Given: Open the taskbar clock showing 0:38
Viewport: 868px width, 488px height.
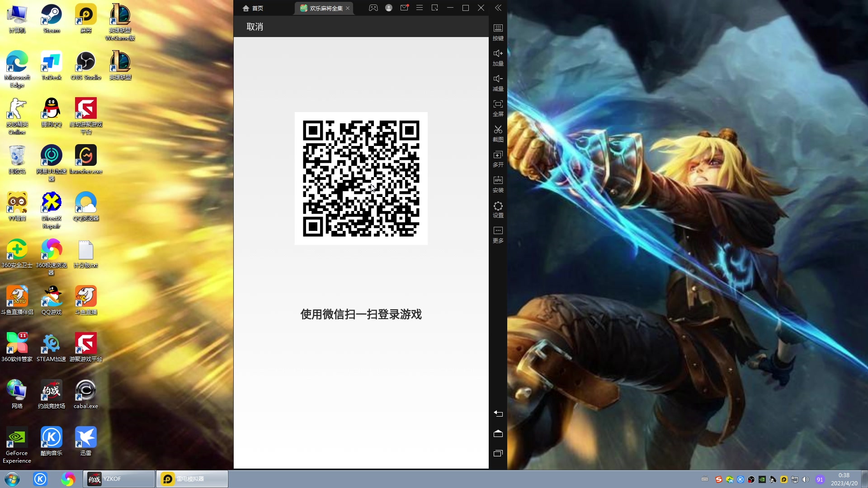Looking at the screenshot, I should [x=844, y=479].
